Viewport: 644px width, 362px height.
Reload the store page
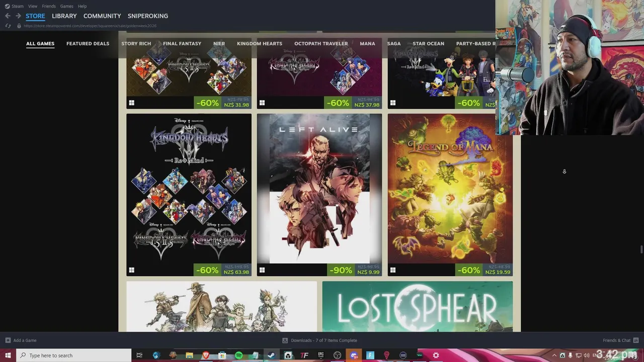pos(8,26)
